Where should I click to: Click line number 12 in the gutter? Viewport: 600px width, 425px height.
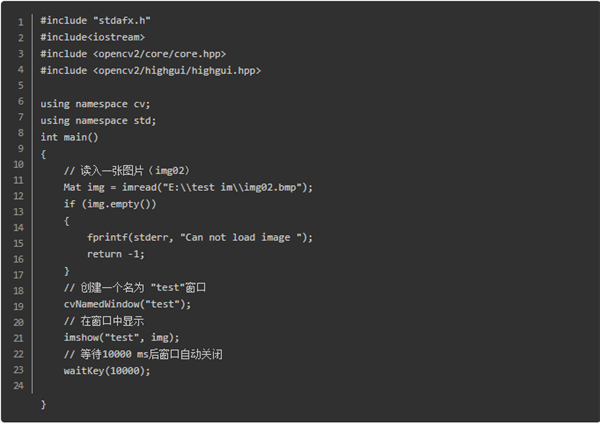pyautogui.click(x=20, y=195)
